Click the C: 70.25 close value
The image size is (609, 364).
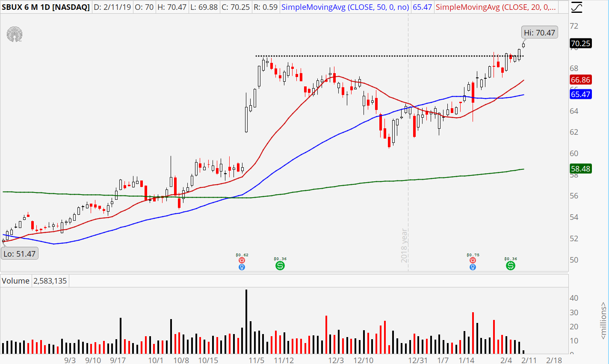tap(236, 7)
